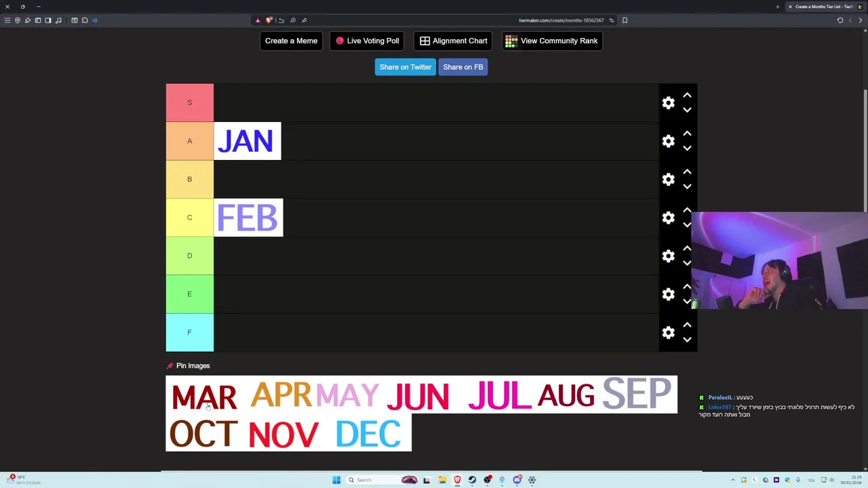This screenshot has height=488, width=868.
Task: Pick the NOV month image
Action: click(283, 433)
